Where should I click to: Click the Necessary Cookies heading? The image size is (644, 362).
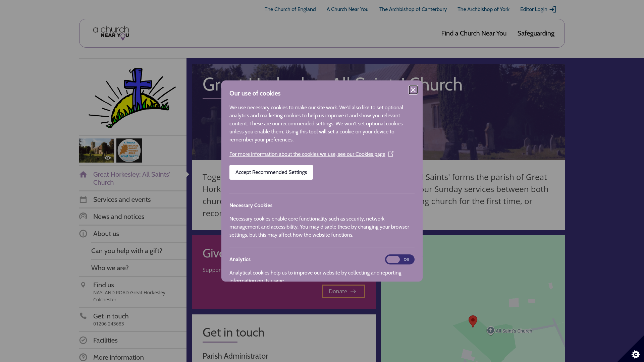tap(251, 205)
